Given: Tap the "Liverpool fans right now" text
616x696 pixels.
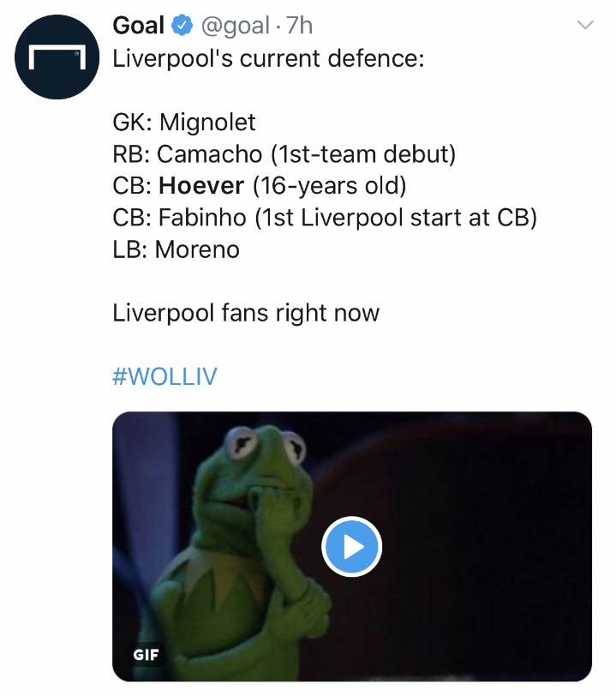Looking at the screenshot, I should [x=246, y=313].
